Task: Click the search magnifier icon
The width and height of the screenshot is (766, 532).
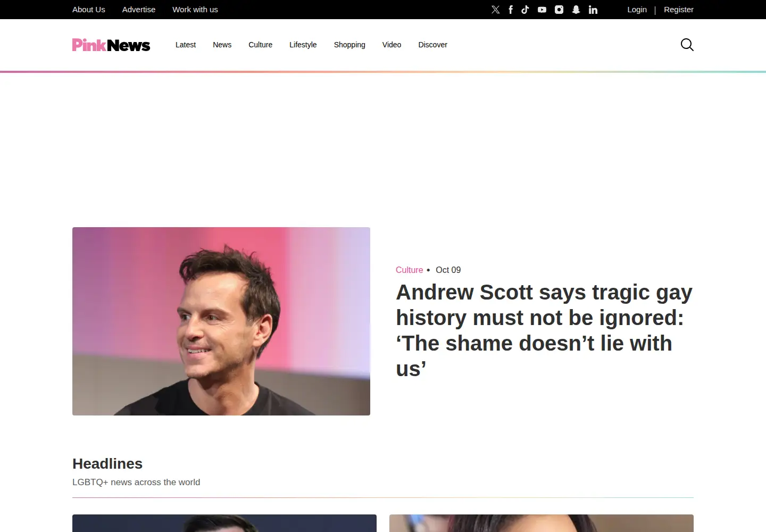Action: coord(687,45)
